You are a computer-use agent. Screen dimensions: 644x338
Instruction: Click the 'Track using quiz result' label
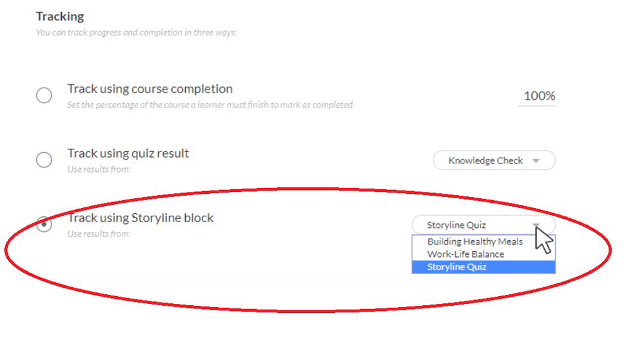(128, 153)
